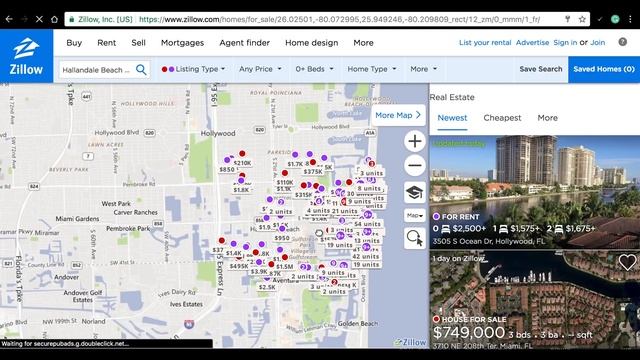Open the More menu in top navigation
Viewport: 640px width, 360px height.
(363, 42)
